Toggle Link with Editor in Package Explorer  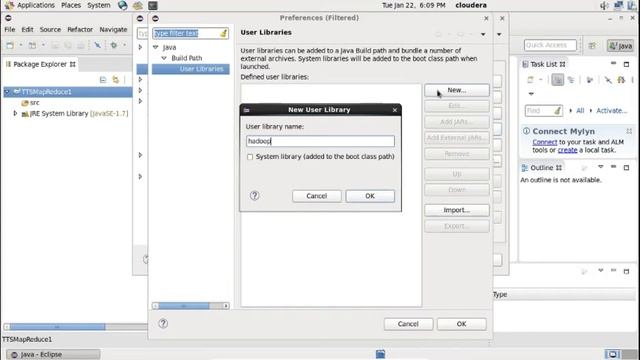(116, 80)
